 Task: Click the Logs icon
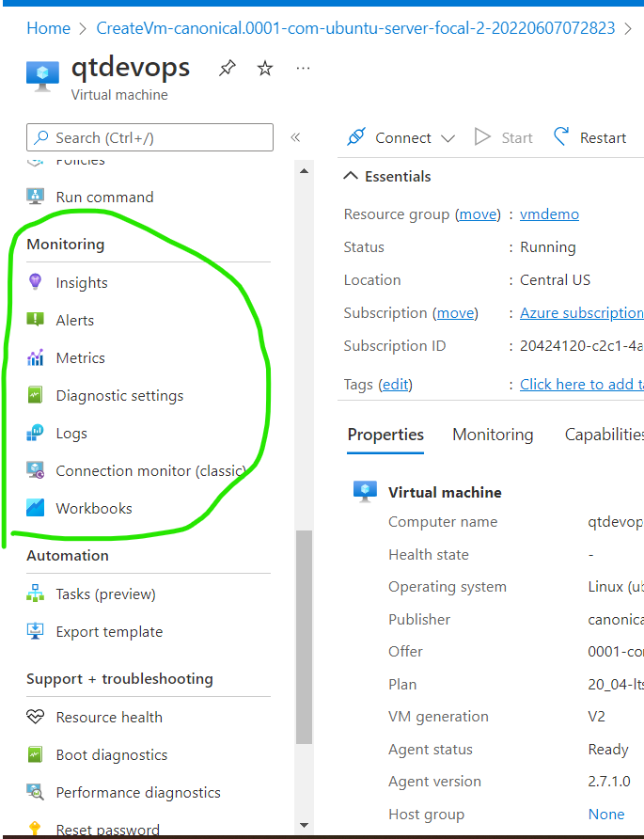coord(36,433)
